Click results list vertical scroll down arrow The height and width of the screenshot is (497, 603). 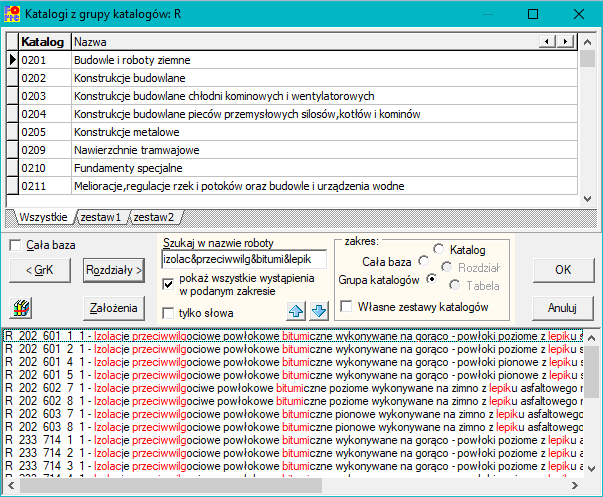coord(591,469)
